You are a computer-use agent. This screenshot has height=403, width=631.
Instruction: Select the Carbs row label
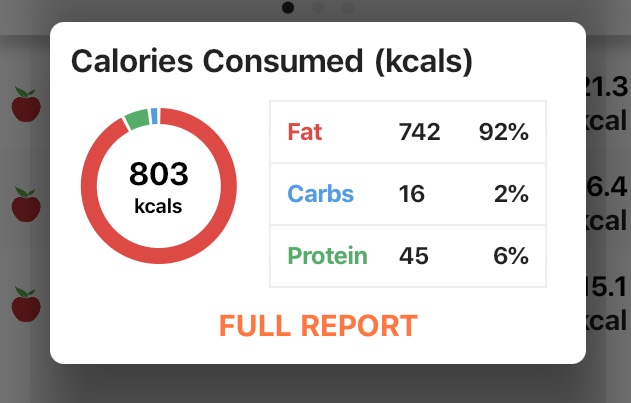[320, 194]
